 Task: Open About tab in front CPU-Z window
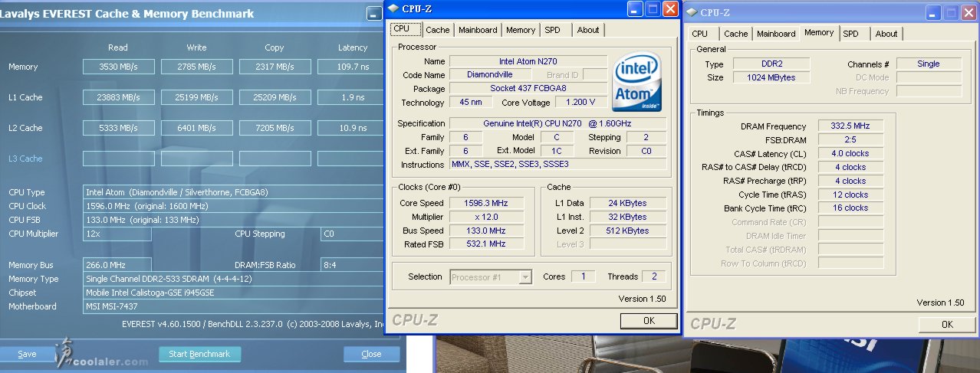588,30
